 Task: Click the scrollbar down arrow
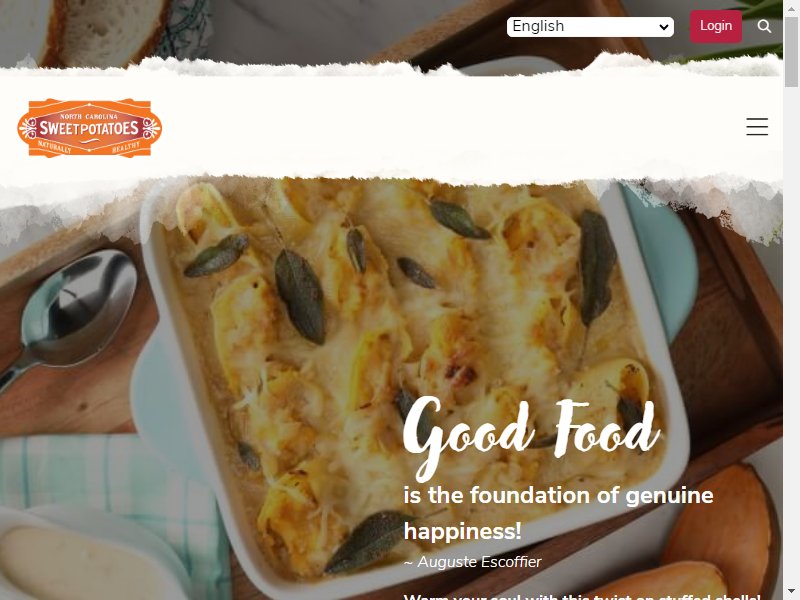pyautogui.click(x=791, y=593)
